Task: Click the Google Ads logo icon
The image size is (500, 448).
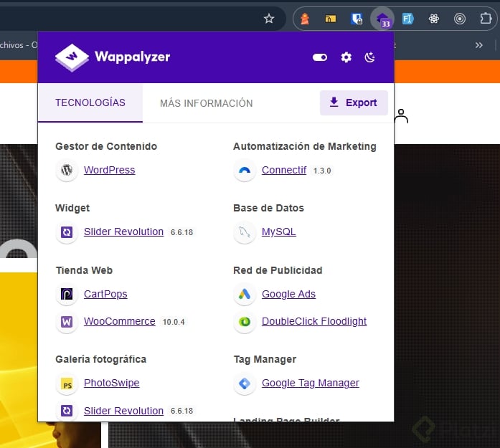Action: (x=245, y=294)
